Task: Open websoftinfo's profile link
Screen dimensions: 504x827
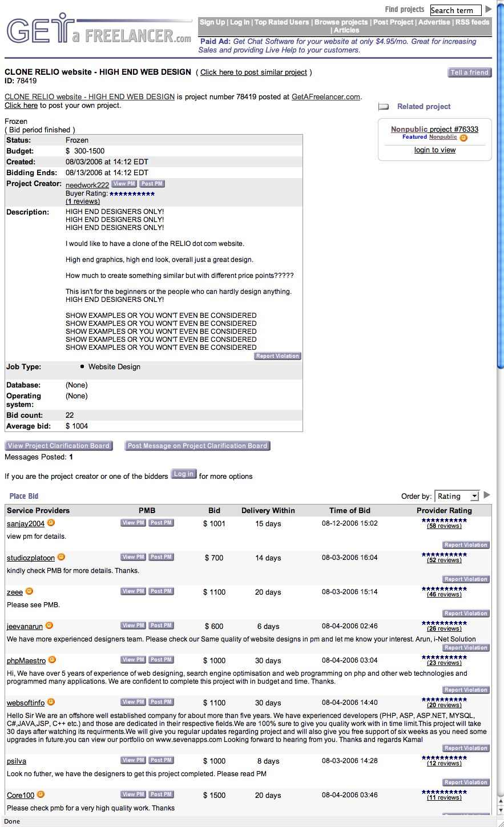Action: tap(26, 703)
